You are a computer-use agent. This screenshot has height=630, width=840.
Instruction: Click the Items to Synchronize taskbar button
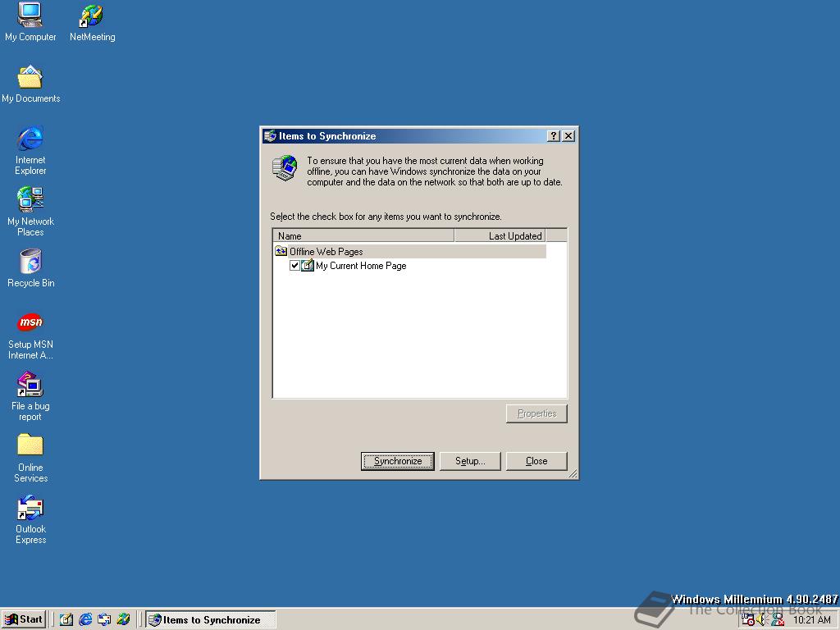coord(211,620)
